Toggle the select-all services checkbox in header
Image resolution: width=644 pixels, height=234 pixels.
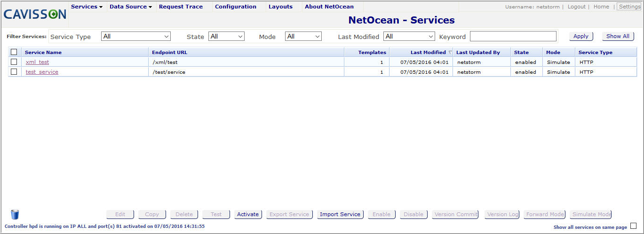click(x=14, y=52)
